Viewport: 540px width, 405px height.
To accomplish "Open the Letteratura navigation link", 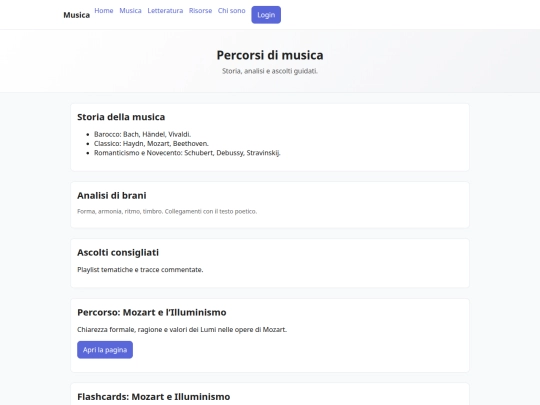I will pyautogui.click(x=165, y=11).
